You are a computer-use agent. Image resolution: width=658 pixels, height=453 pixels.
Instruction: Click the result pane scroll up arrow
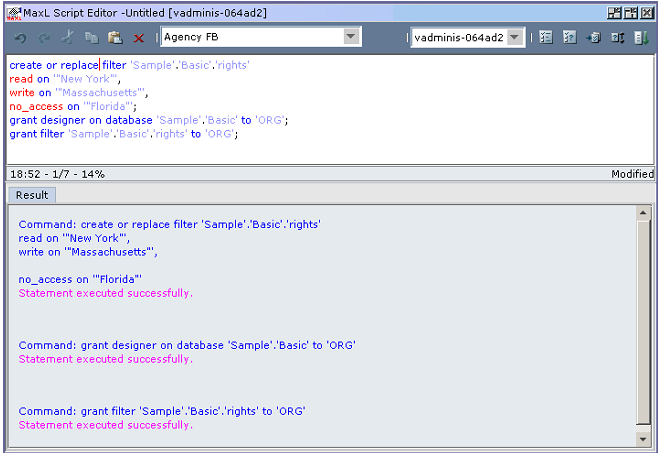[x=643, y=213]
